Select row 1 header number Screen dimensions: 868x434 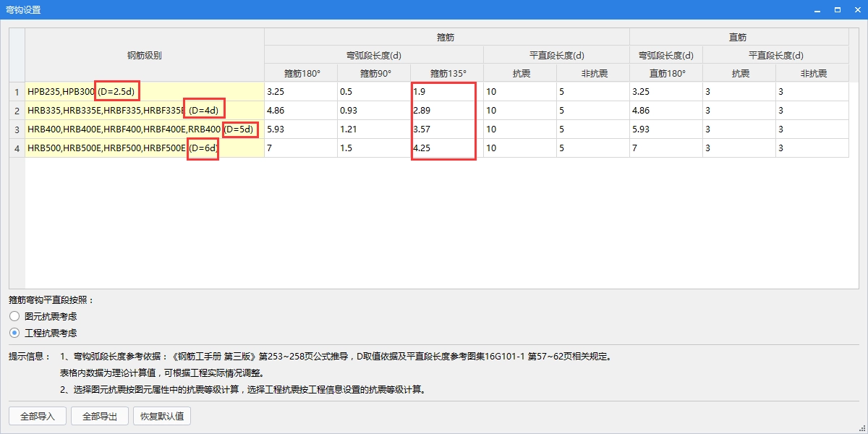point(17,92)
